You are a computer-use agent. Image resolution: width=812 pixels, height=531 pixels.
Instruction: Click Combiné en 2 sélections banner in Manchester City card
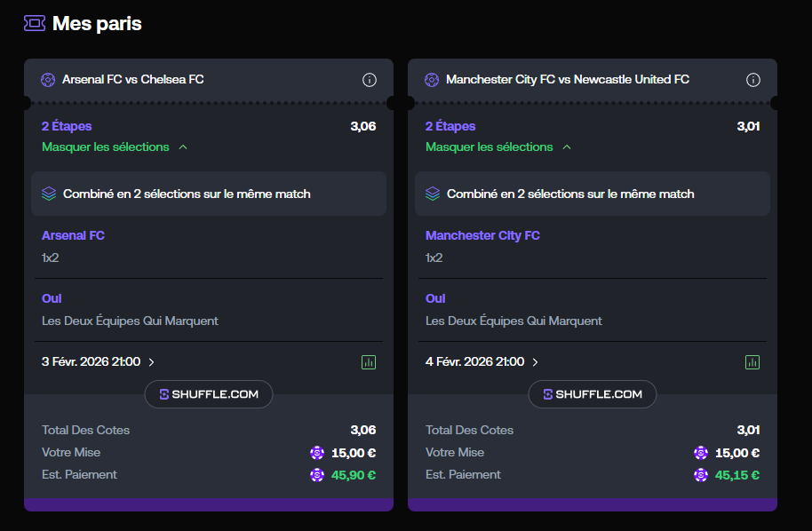[593, 194]
